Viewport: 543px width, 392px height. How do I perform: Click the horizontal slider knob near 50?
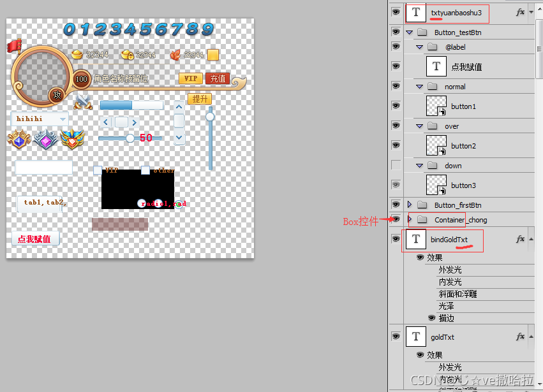[x=130, y=138]
